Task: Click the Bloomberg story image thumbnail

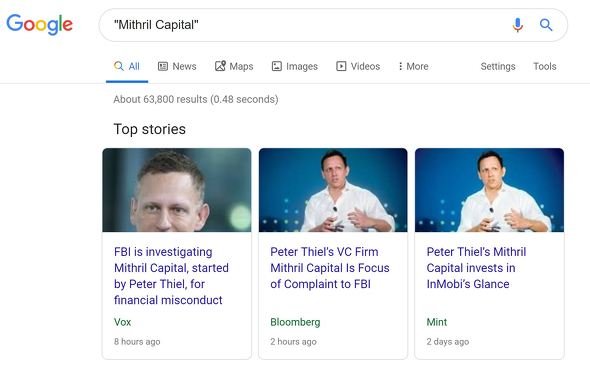Action: (333, 190)
